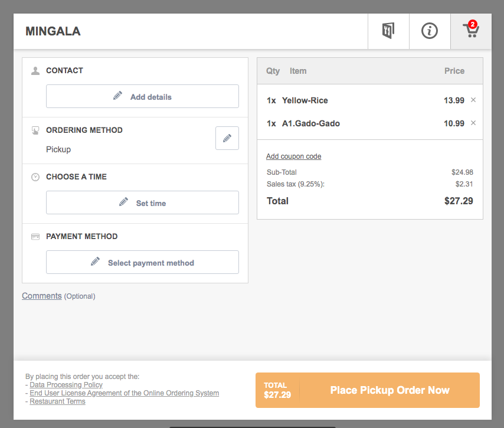Open the restaurant info icon
This screenshot has width=504, height=428.
coord(430,31)
